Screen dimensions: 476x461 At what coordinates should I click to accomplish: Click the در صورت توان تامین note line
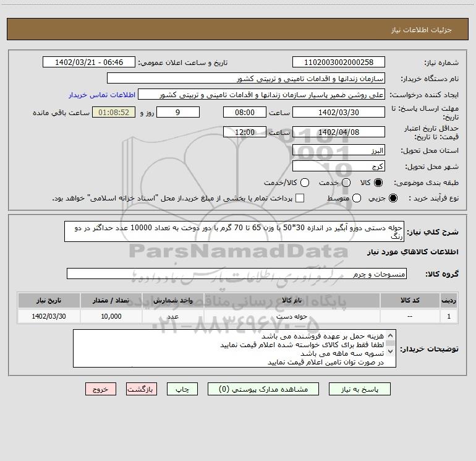click(x=326, y=362)
